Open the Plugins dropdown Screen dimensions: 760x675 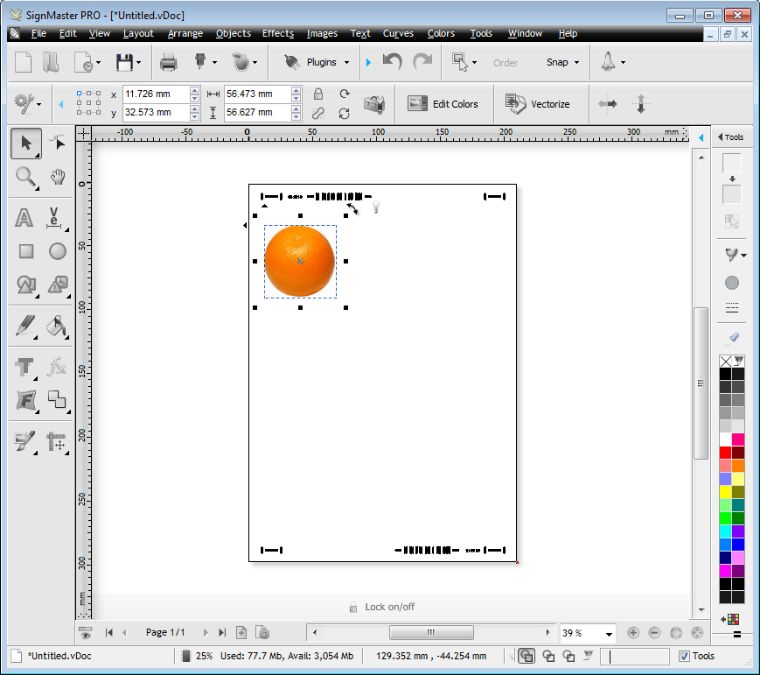[x=320, y=62]
